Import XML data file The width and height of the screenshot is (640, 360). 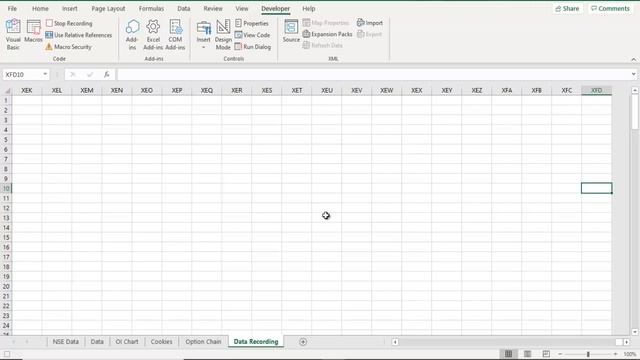tap(370, 23)
